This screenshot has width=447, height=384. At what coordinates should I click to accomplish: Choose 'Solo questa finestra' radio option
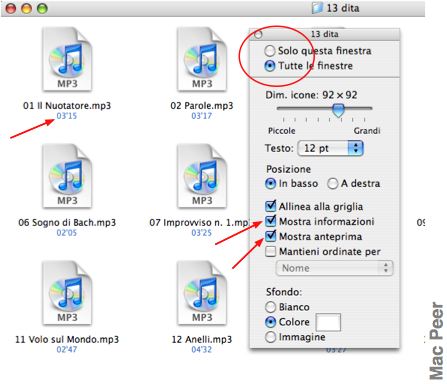pos(269,51)
